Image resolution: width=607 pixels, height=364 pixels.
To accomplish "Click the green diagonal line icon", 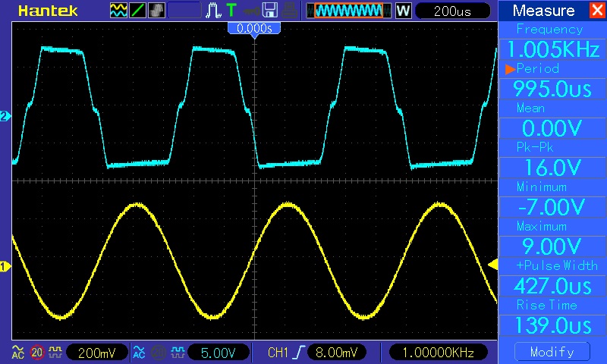I will pyautogui.click(x=138, y=11).
